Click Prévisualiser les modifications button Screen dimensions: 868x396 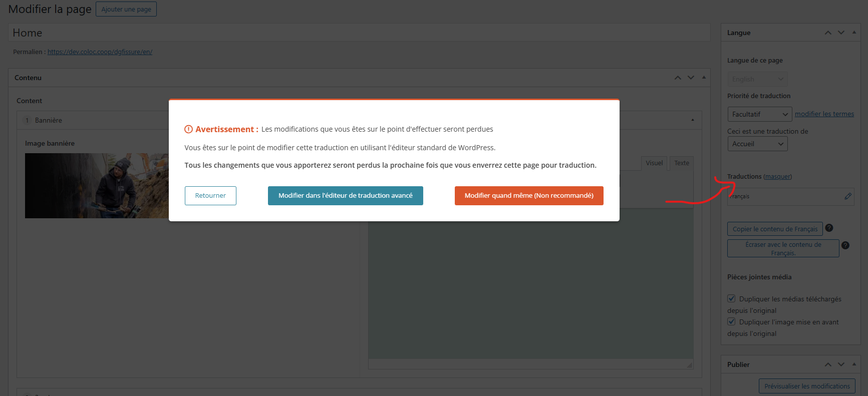[807, 386]
